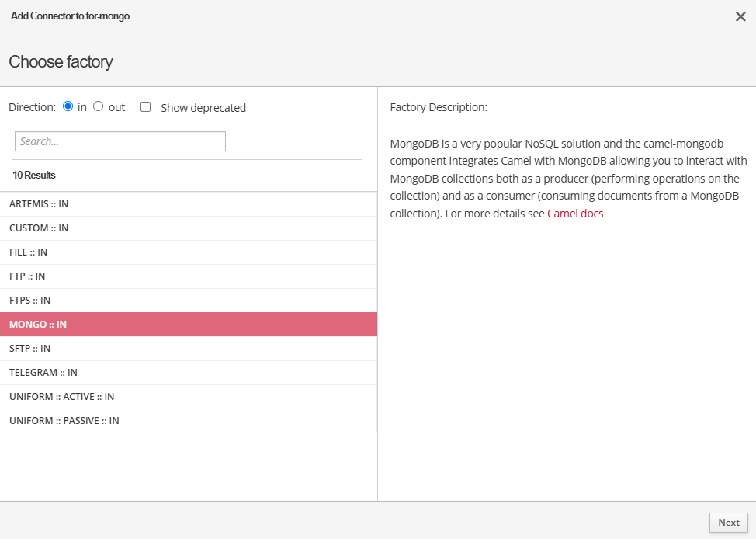Select the 'out' direction radio button
The image size is (756, 539).
[99, 106]
